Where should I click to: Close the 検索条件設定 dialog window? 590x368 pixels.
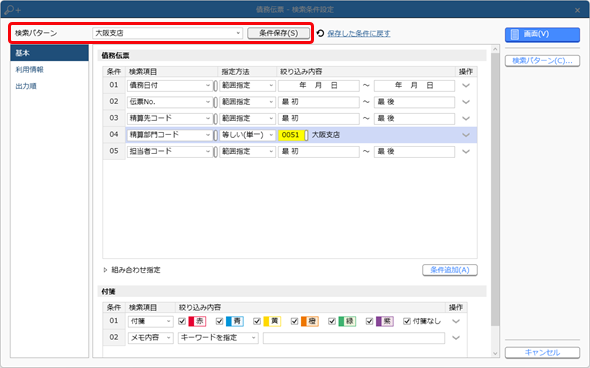578,10
